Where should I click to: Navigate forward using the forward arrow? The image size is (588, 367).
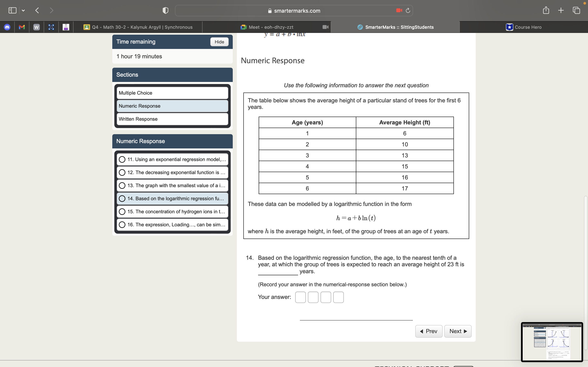click(52, 10)
